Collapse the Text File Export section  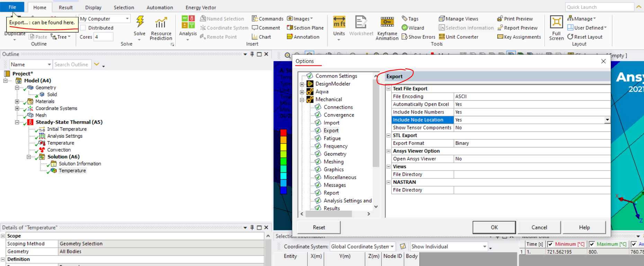click(388, 89)
